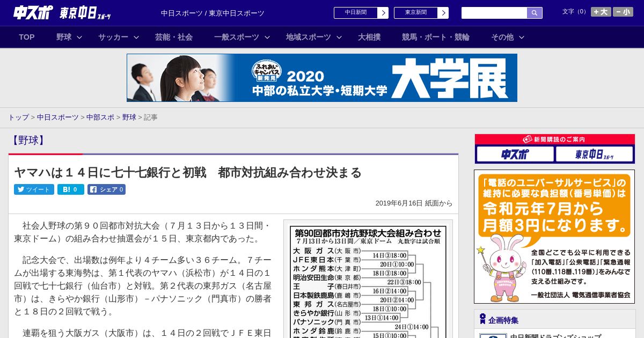Click header text 中日スポーツ / 東京中日スポーツ
Image resolution: width=644 pixels, height=338 pixels.
[213, 13]
